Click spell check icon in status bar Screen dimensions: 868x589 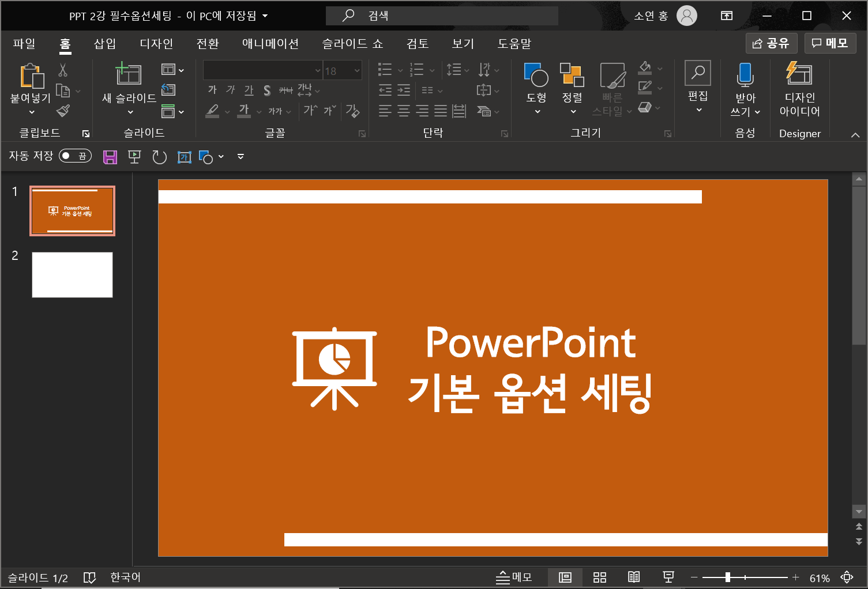(89, 577)
